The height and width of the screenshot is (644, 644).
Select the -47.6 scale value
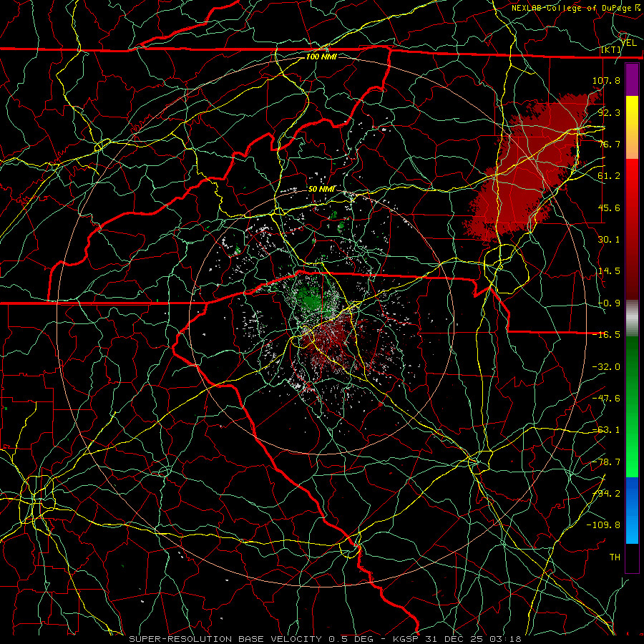(x=606, y=399)
